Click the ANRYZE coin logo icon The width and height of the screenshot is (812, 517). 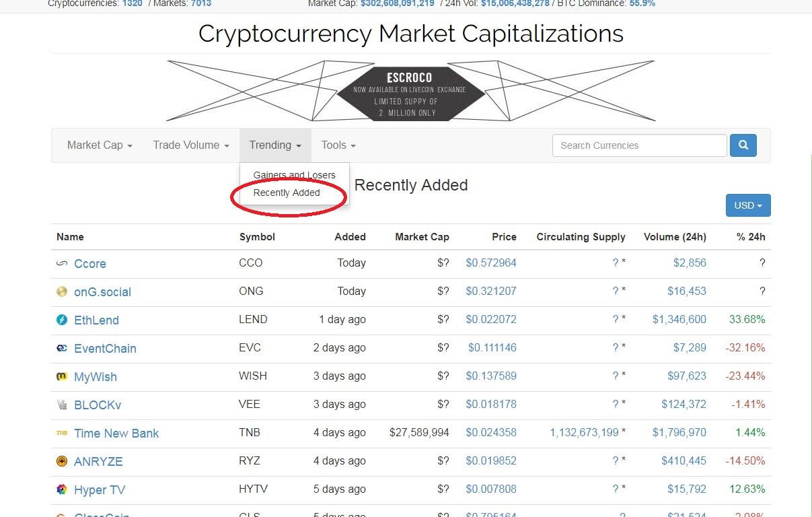[62, 461]
